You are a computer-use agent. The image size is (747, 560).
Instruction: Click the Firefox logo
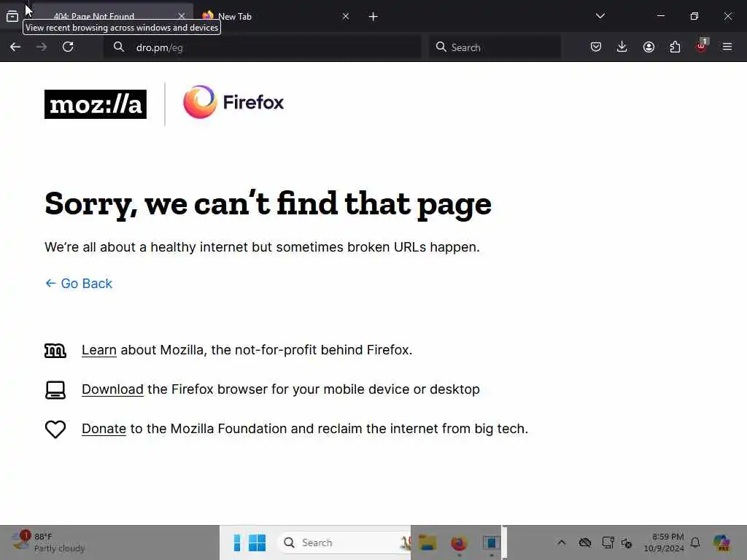233,102
